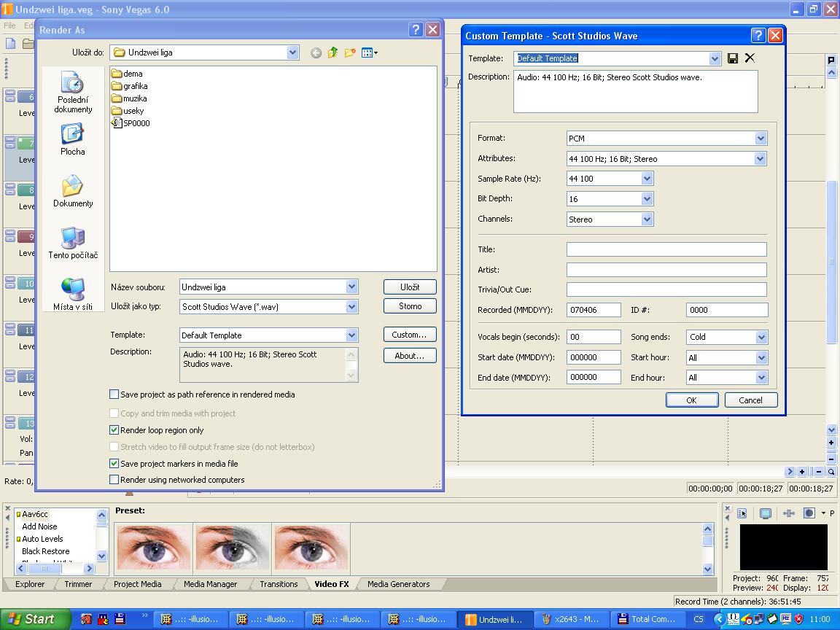Switch to the Trimmer tab
Image resolution: width=840 pixels, height=630 pixels.
click(x=78, y=584)
